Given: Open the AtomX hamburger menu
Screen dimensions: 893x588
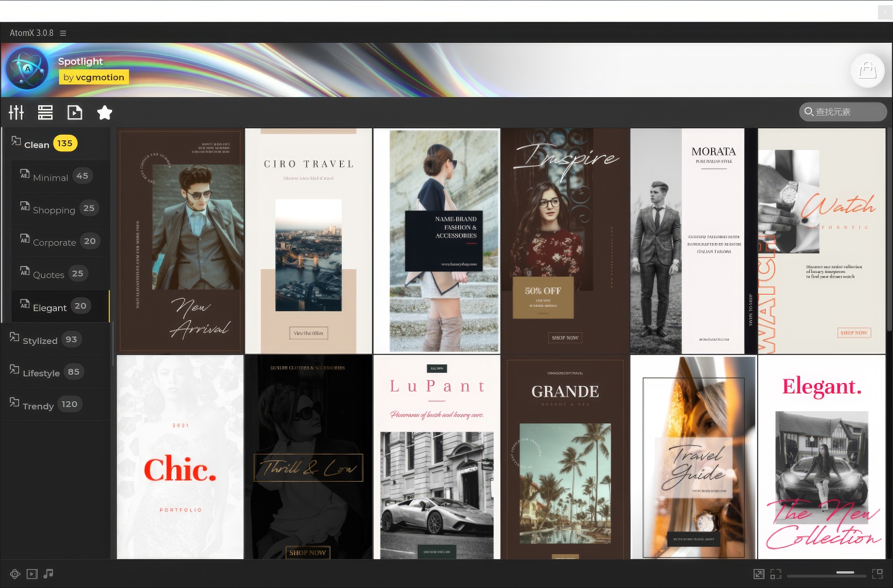Looking at the screenshot, I should point(63,33).
